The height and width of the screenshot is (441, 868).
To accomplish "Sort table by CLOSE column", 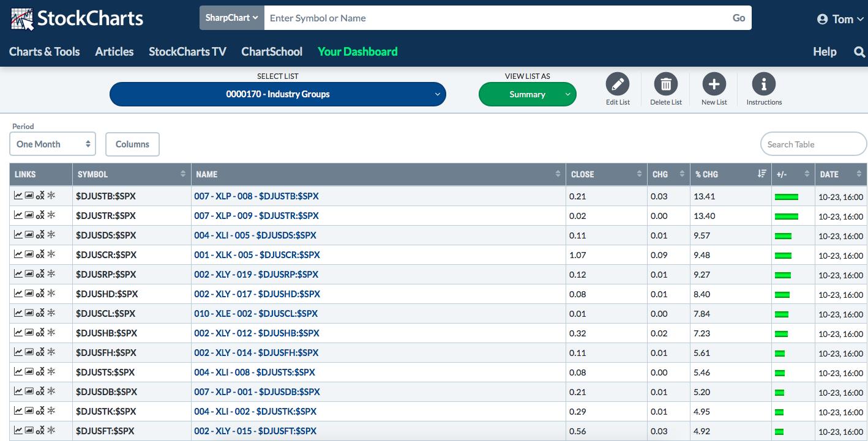I will point(607,174).
